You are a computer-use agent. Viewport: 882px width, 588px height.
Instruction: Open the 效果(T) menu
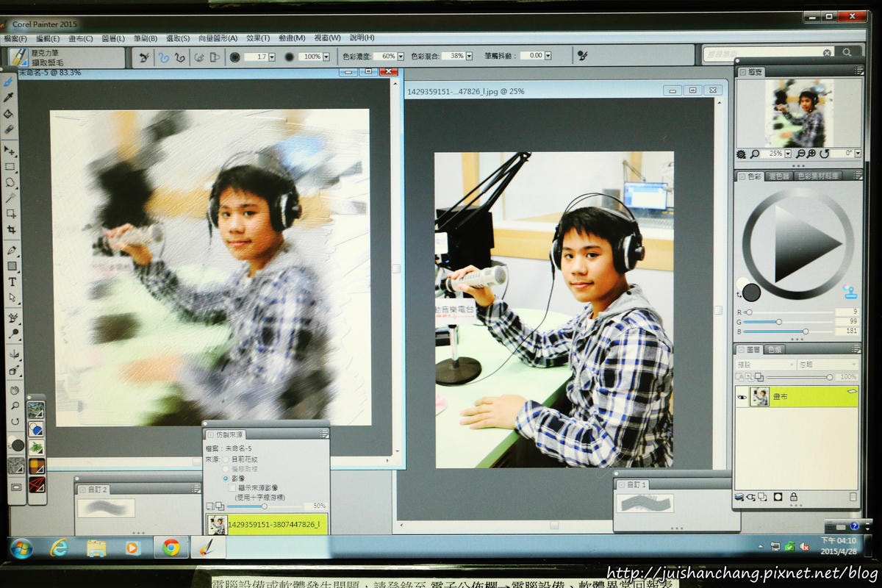258,37
